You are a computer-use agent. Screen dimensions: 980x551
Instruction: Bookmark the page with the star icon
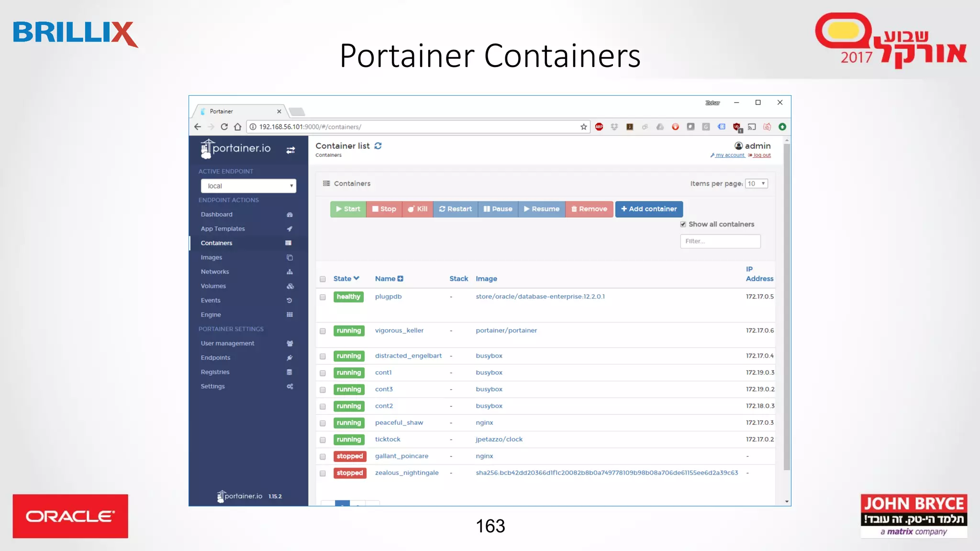pos(583,127)
